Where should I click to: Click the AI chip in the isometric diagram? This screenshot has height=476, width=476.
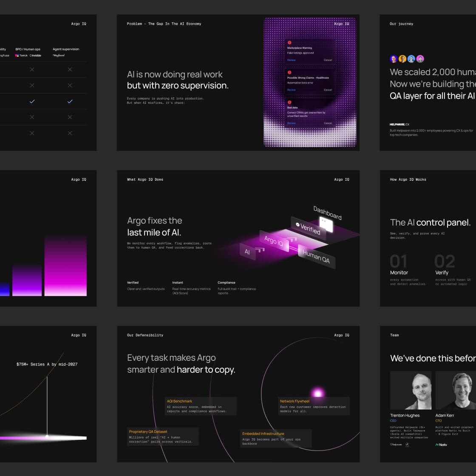(x=247, y=252)
